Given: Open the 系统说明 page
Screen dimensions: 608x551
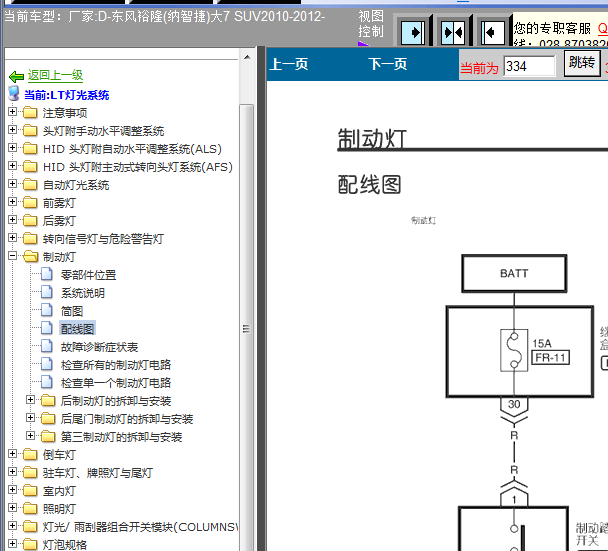Looking at the screenshot, I should [83, 293].
